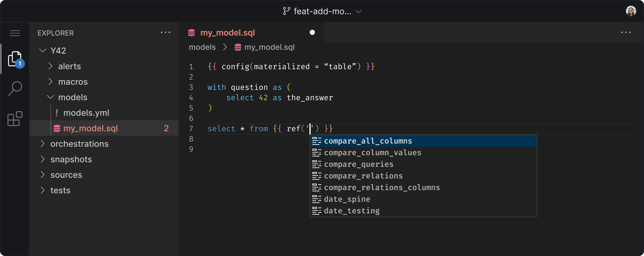The height and width of the screenshot is (256, 644).
Task: Open models.yml file in explorer
Action: pyautogui.click(x=86, y=113)
